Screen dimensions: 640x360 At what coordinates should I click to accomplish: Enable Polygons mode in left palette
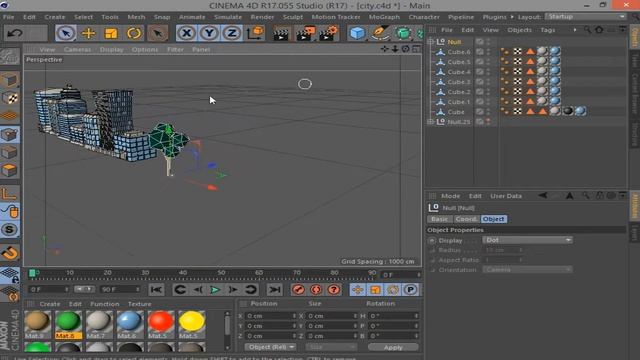pyautogui.click(x=9, y=170)
